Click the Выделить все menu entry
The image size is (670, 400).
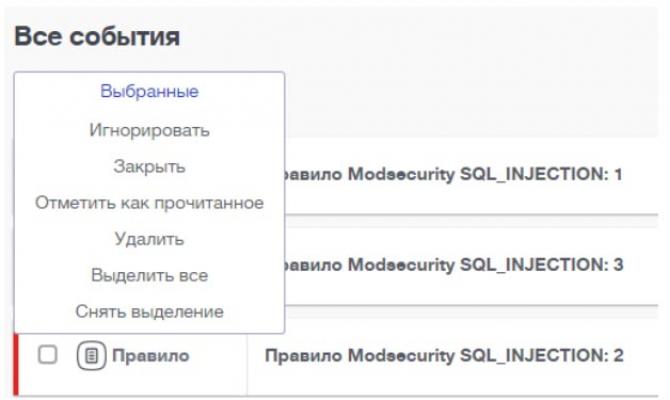tap(149, 275)
